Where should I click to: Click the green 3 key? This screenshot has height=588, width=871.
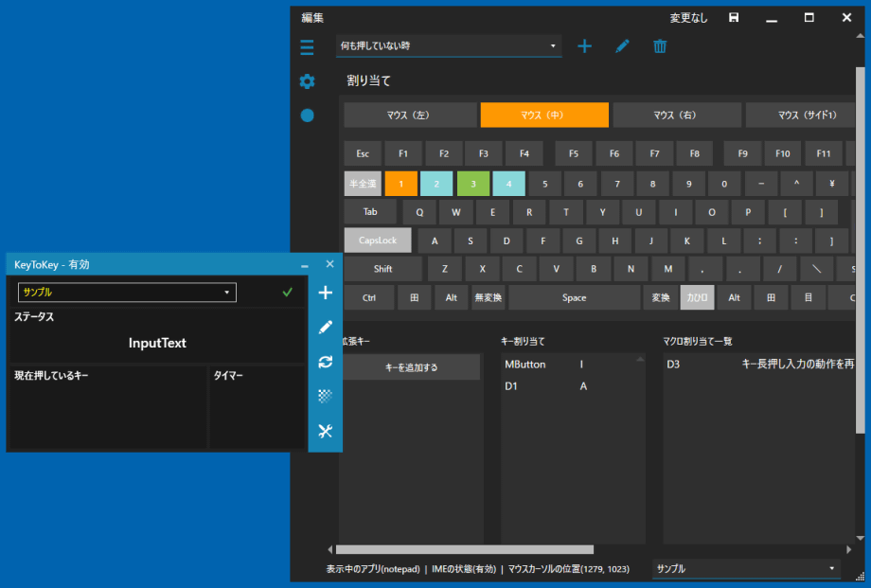473,184
